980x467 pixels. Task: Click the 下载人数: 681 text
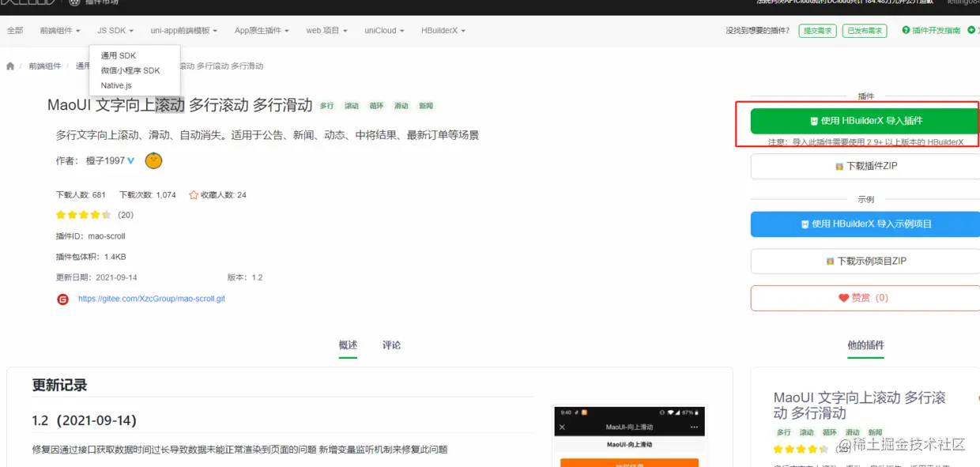tap(81, 195)
